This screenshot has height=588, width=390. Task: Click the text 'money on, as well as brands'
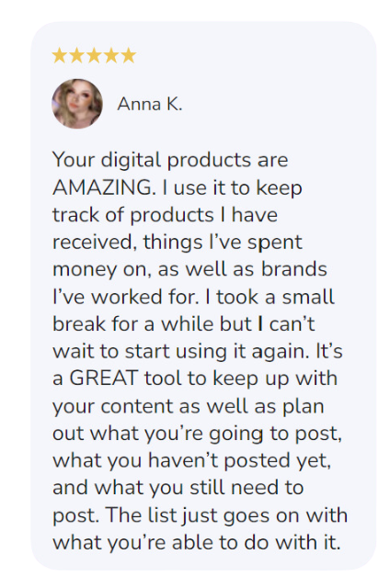189,269
